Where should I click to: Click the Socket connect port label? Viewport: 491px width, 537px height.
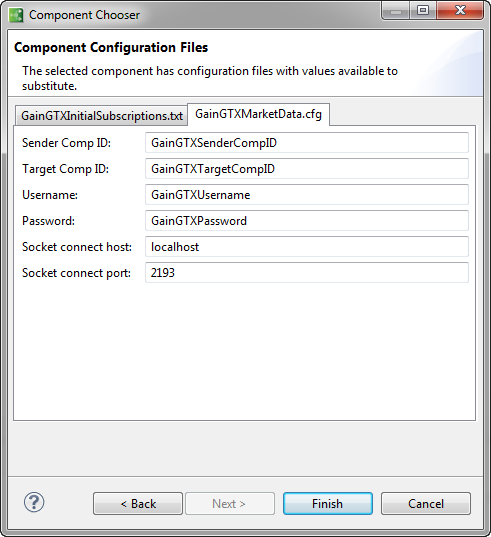coord(76,273)
